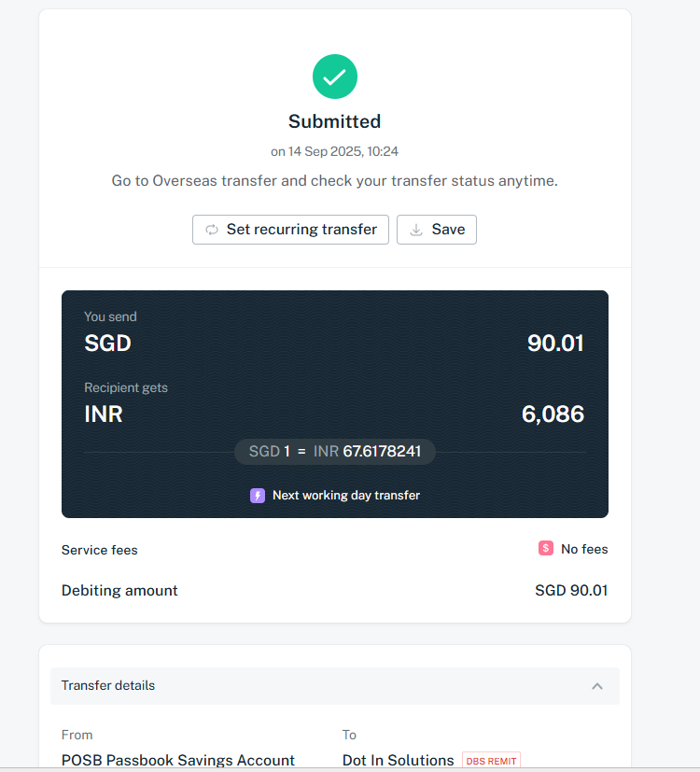
Task: Click the Debiting amount SGD 90.01 value
Action: [x=571, y=590]
